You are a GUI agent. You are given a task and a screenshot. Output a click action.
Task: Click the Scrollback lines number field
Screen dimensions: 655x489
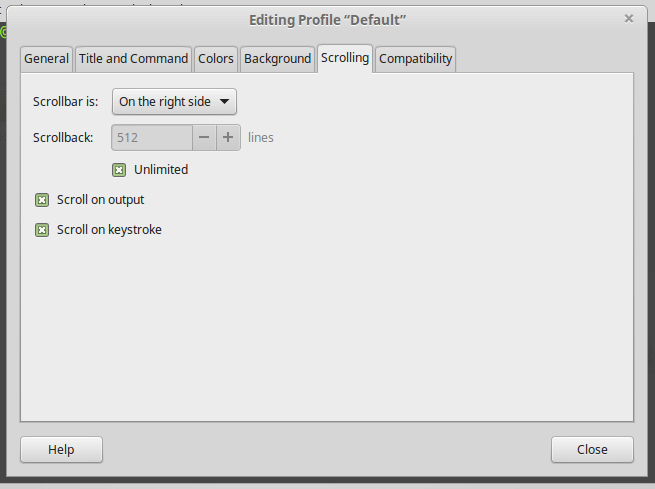(152, 137)
